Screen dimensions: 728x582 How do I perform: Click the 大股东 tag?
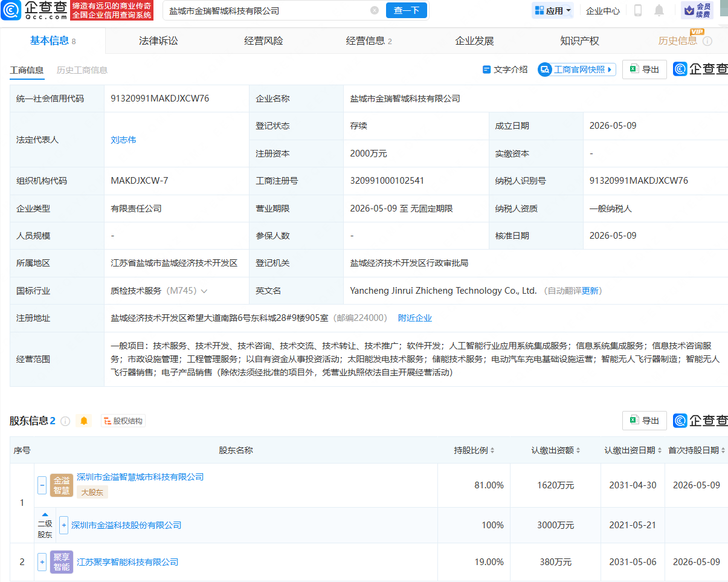tap(92, 492)
